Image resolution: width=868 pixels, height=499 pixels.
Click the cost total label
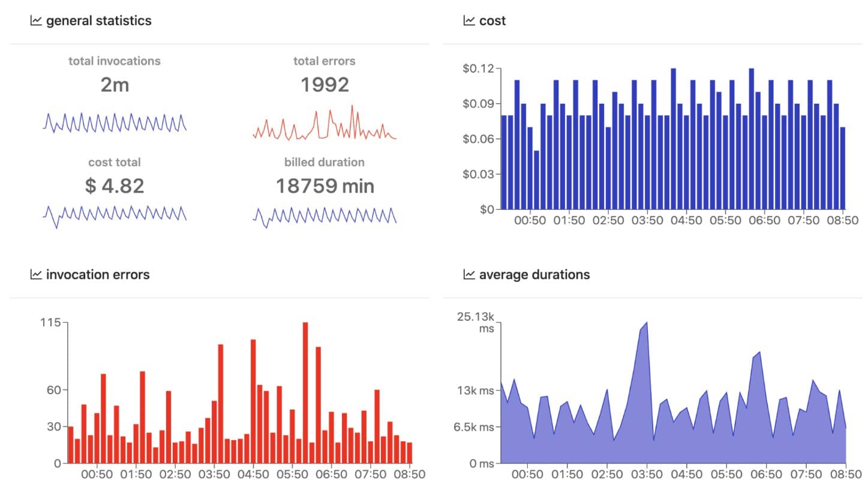pos(115,162)
